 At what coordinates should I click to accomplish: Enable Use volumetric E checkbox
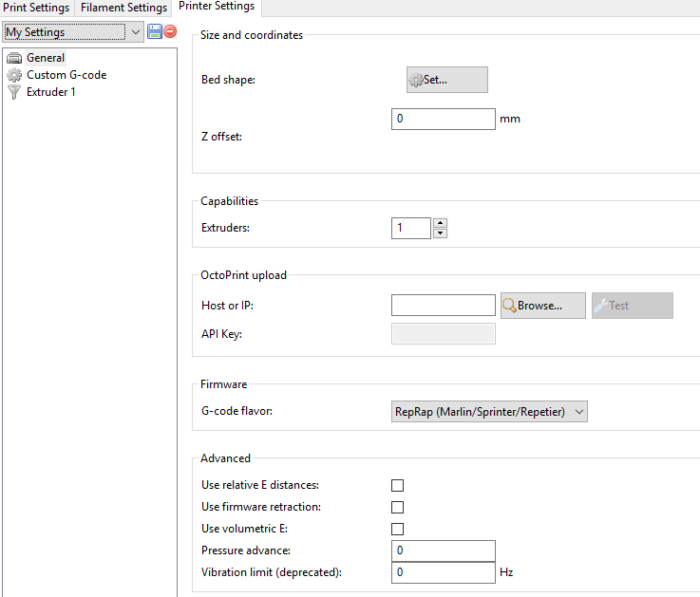tap(397, 530)
